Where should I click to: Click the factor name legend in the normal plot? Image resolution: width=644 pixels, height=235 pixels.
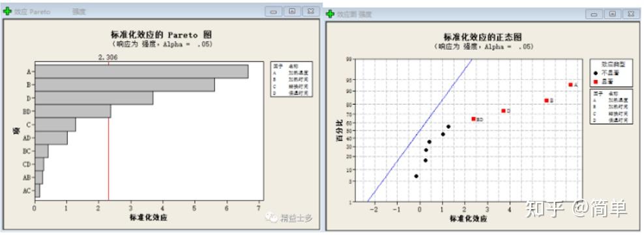click(611, 106)
